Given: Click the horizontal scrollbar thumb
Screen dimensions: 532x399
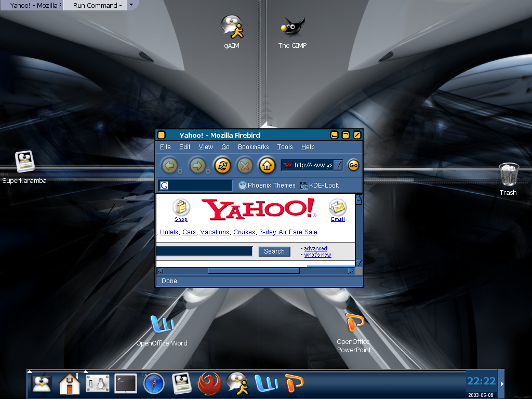Looking at the screenshot, I should click(254, 271).
